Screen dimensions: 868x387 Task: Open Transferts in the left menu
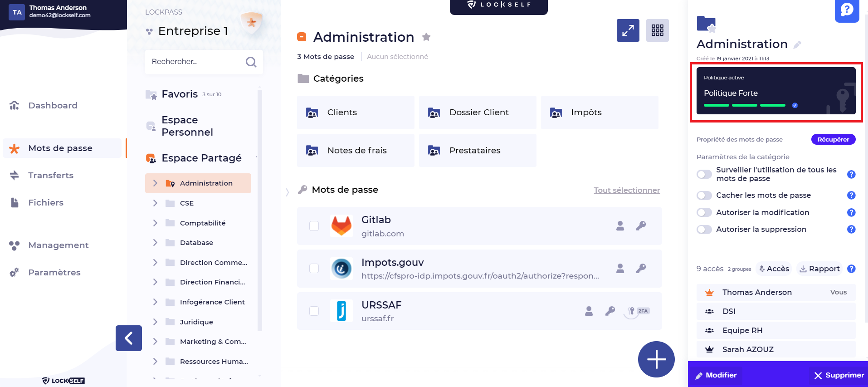pyautogui.click(x=51, y=175)
